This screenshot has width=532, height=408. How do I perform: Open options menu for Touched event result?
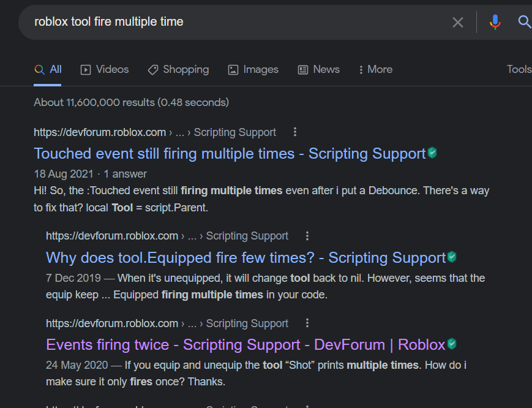pos(294,132)
